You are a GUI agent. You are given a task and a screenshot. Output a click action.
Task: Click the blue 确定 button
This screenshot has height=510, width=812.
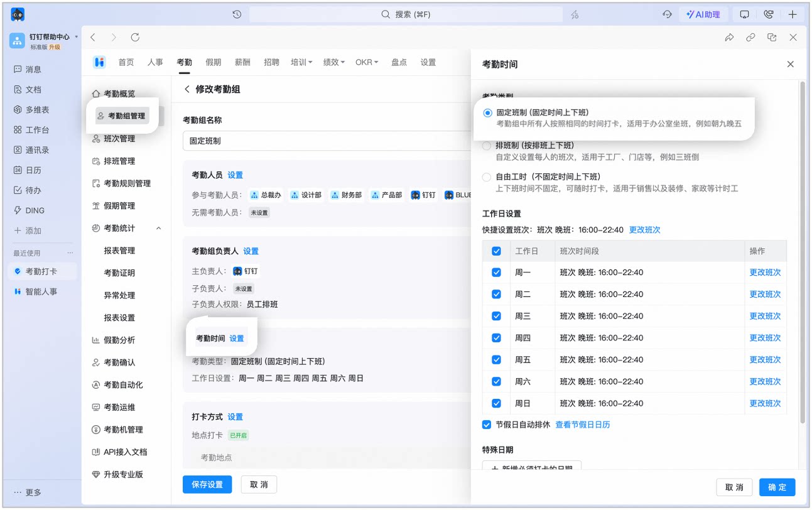point(777,487)
